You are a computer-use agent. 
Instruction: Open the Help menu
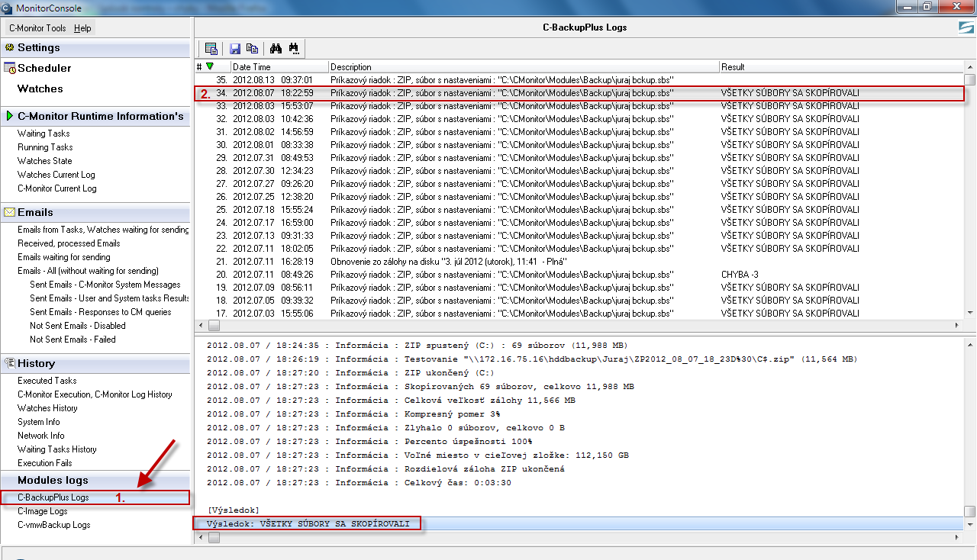click(x=82, y=28)
